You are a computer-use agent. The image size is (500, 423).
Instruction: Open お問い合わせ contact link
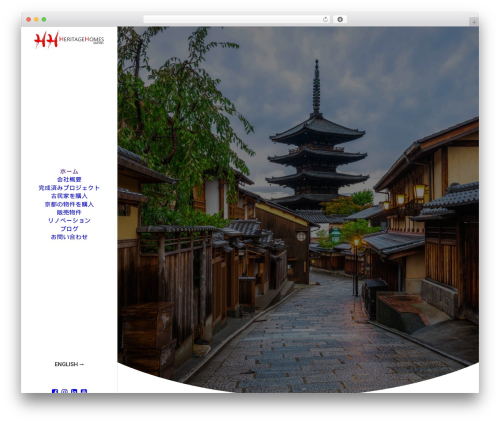[x=69, y=237]
